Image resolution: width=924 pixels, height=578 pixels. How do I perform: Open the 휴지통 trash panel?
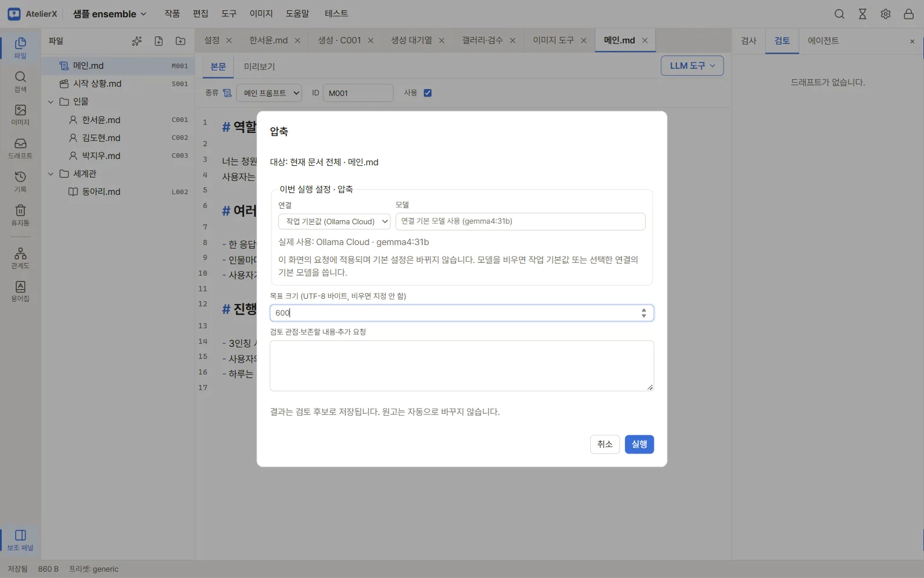20,215
